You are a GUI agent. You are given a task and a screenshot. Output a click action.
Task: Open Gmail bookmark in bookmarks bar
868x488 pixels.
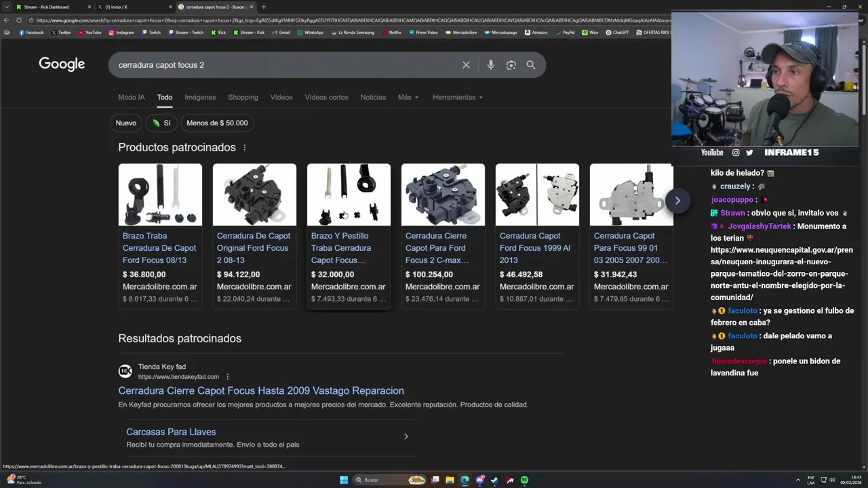pos(281,33)
